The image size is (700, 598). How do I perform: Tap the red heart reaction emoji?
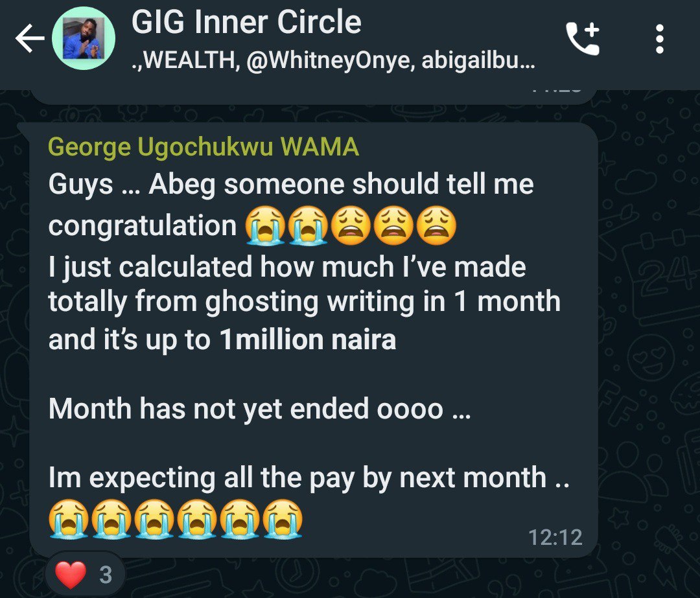point(71,574)
